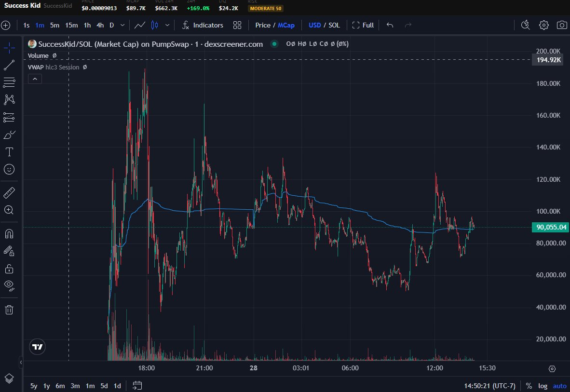Select the 4h timeframe
570x392 pixels.
pos(100,25)
